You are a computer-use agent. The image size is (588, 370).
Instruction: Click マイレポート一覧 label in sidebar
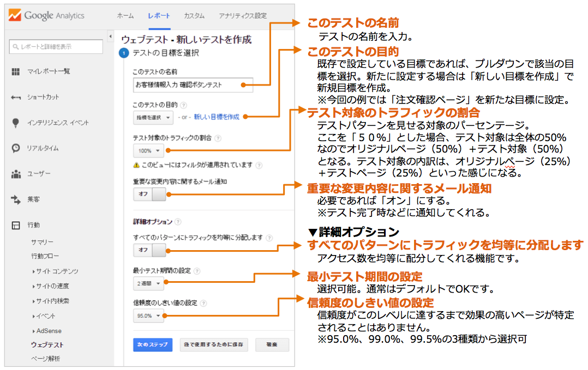click(x=49, y=71)
